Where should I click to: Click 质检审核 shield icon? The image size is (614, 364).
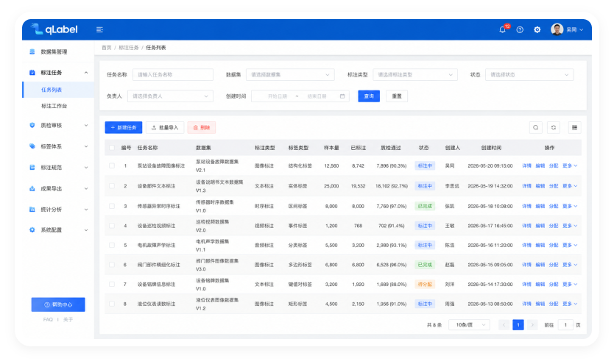(32, 126)
